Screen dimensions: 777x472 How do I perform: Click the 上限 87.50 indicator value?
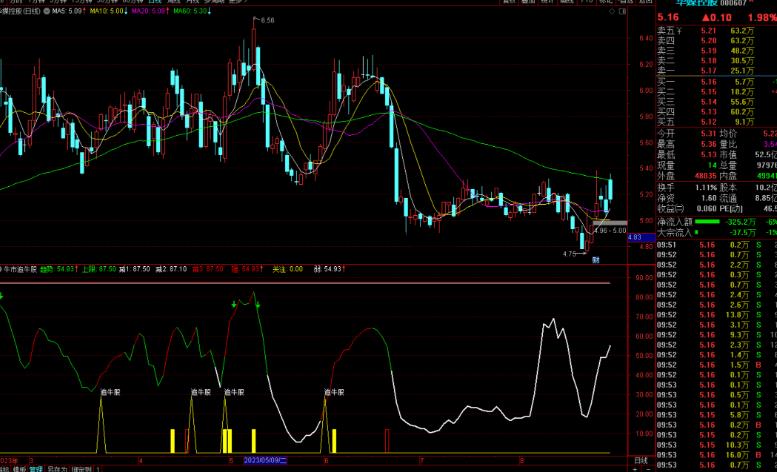[x=99, y=269]
